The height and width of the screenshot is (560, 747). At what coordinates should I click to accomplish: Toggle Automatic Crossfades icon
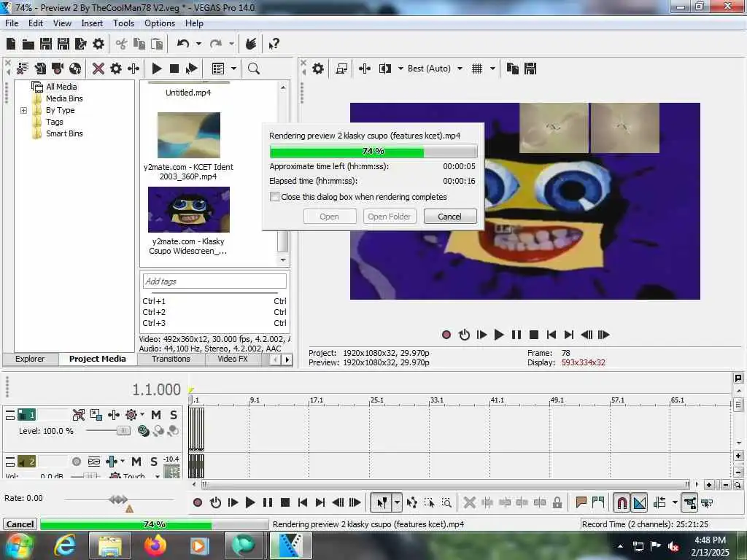639,502
